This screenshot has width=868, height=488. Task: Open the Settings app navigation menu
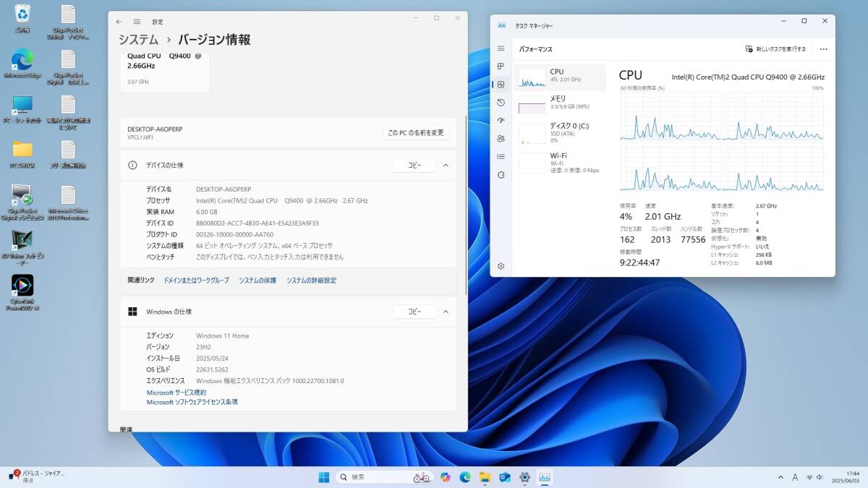(137, 22)
